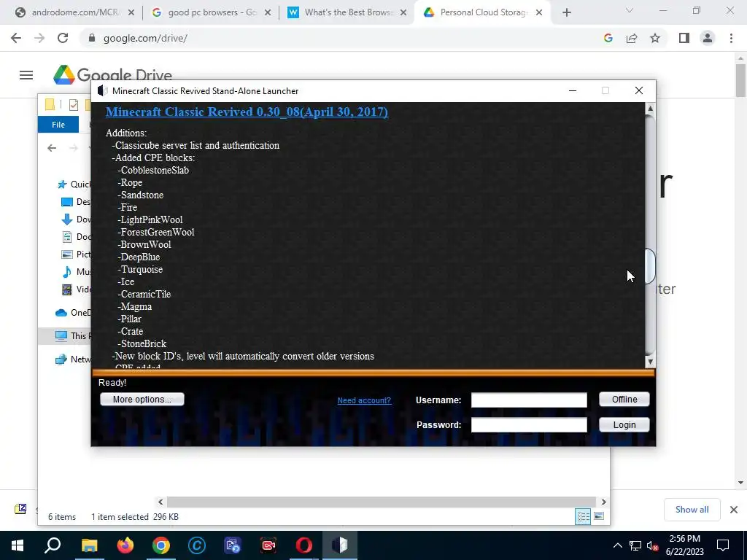This screenshot has width=747, height=560.
Task: Reload the Google Drive page
Action: [x=63, y=38]
